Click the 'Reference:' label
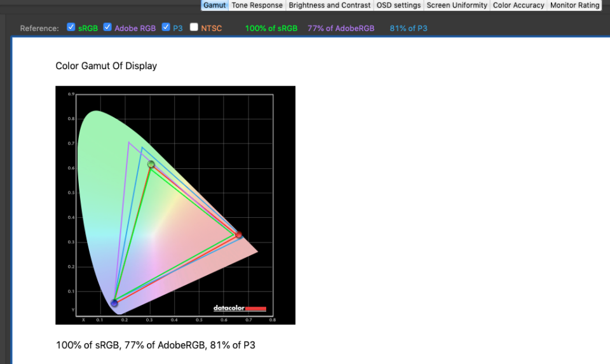Viewport: 610px width, 364px height. click(x=39, y=29)
